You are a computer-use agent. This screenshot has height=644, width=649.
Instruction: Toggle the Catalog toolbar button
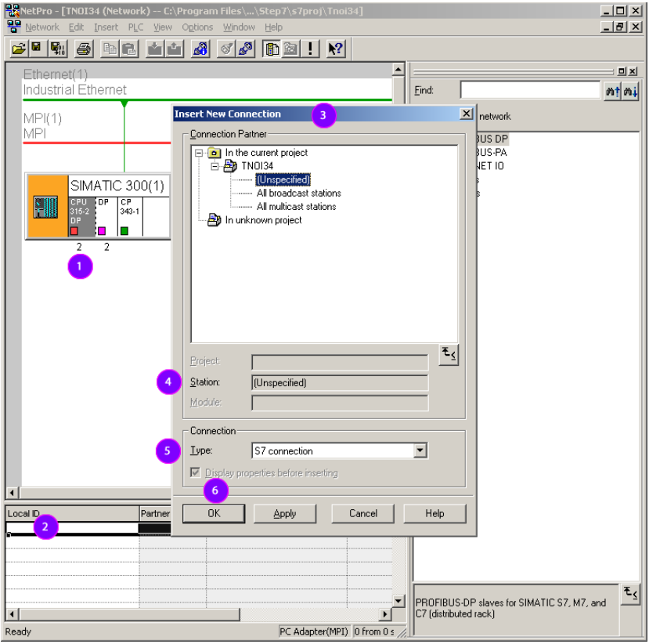(x=272, y=49)
